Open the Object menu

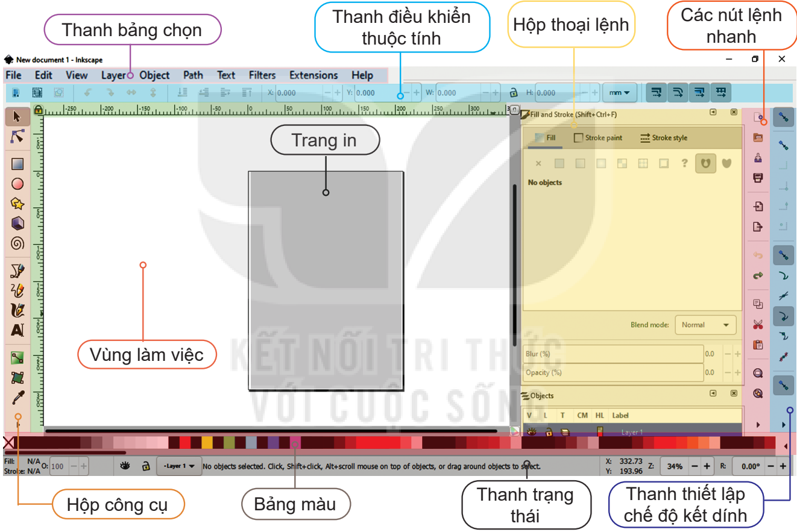click(155, 75)
